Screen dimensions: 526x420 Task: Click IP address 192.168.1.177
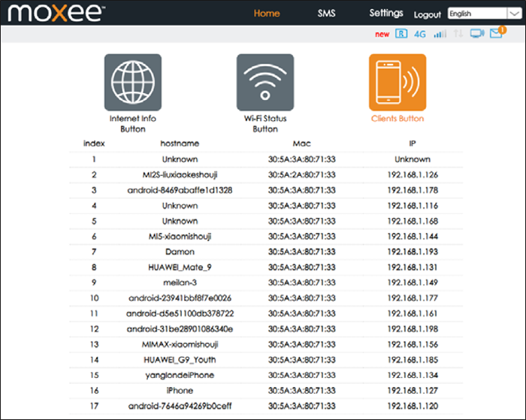pyautogui.click(x=413, y=298)
